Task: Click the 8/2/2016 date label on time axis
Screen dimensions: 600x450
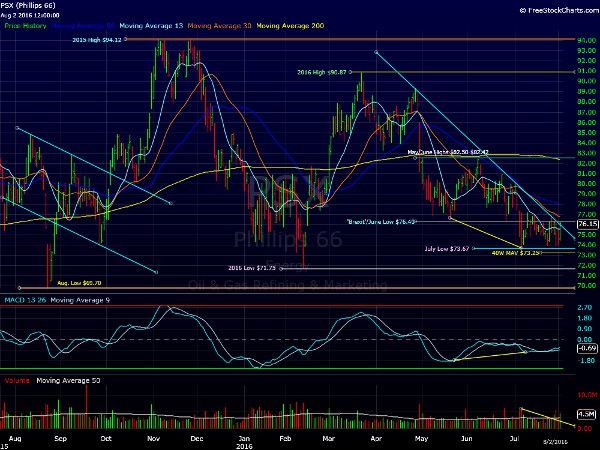Action: [x=554, y=441]
